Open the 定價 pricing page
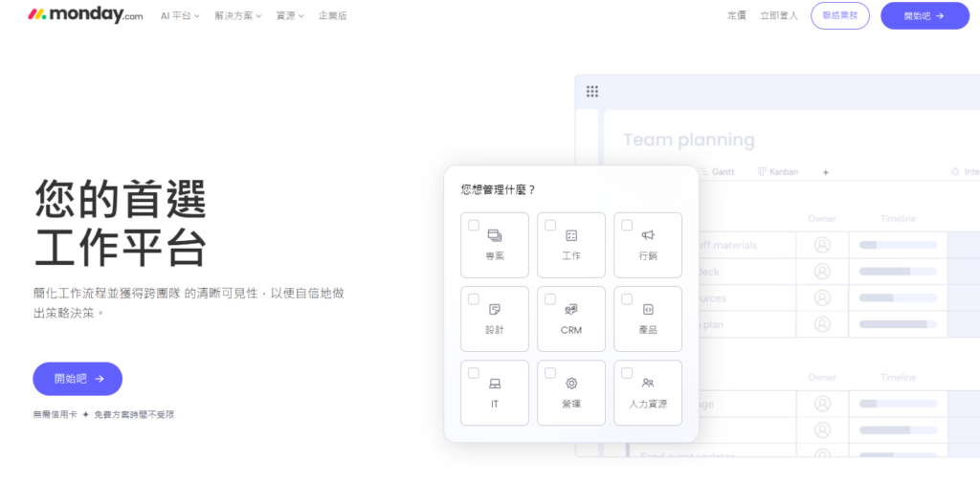 (736, 16)
